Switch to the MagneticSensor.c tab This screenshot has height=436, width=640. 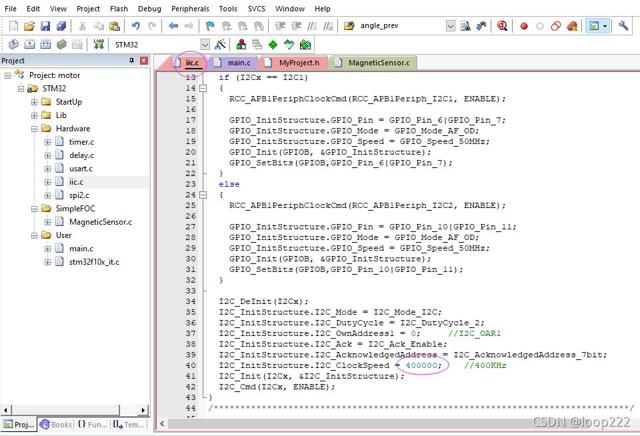[x=373, y=62]
